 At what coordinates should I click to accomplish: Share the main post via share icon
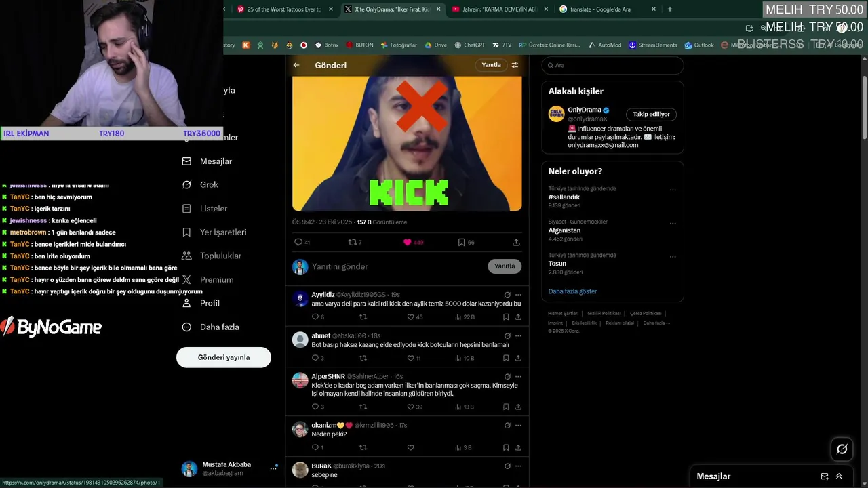pos(516,242)
